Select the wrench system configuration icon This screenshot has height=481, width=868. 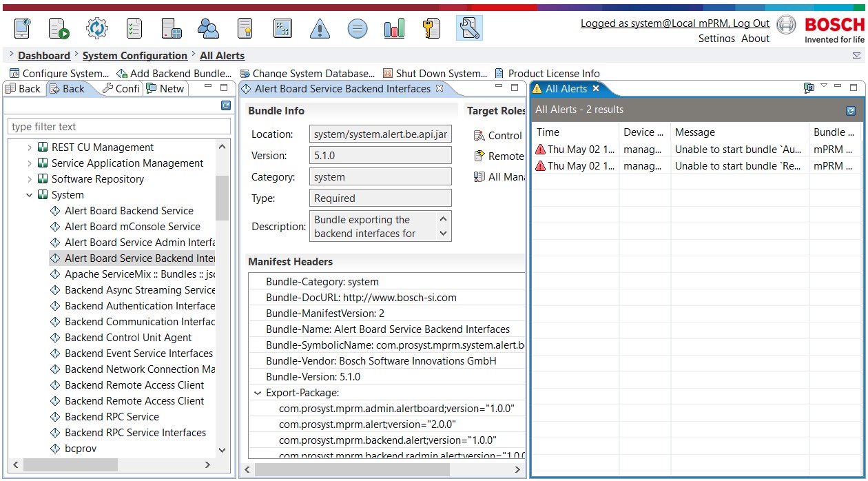(469, 28)
